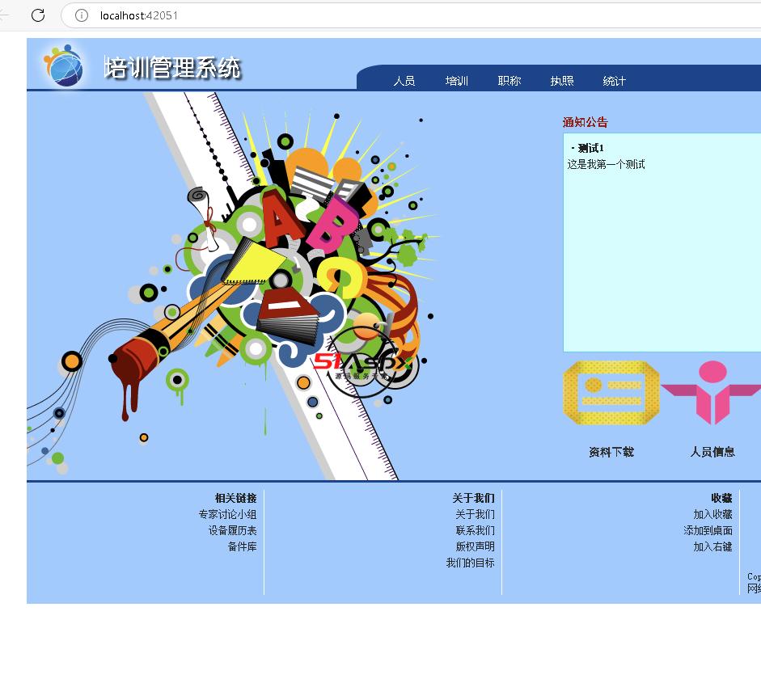This screenshot has height=700, width=761.
Task: Open the 执照 menu
Action: (x=561, y=81)
